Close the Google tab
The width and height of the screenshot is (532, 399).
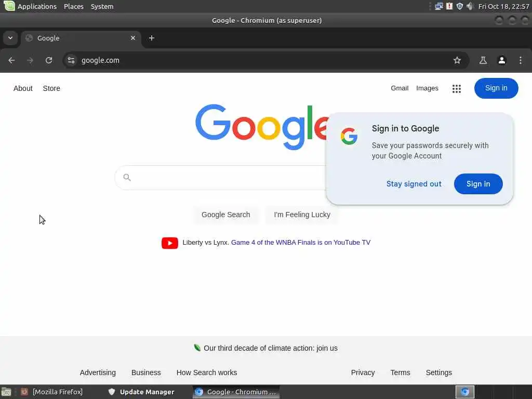[133, 38]
